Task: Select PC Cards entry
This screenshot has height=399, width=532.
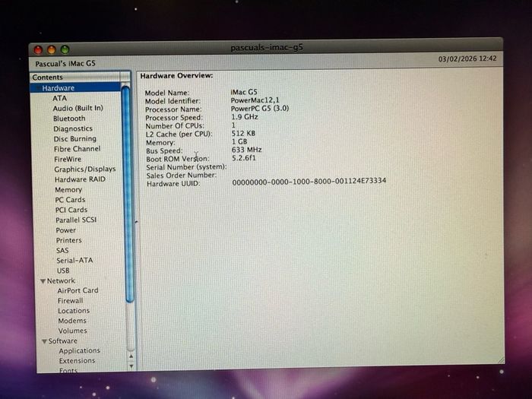Action: pos(70,200)
